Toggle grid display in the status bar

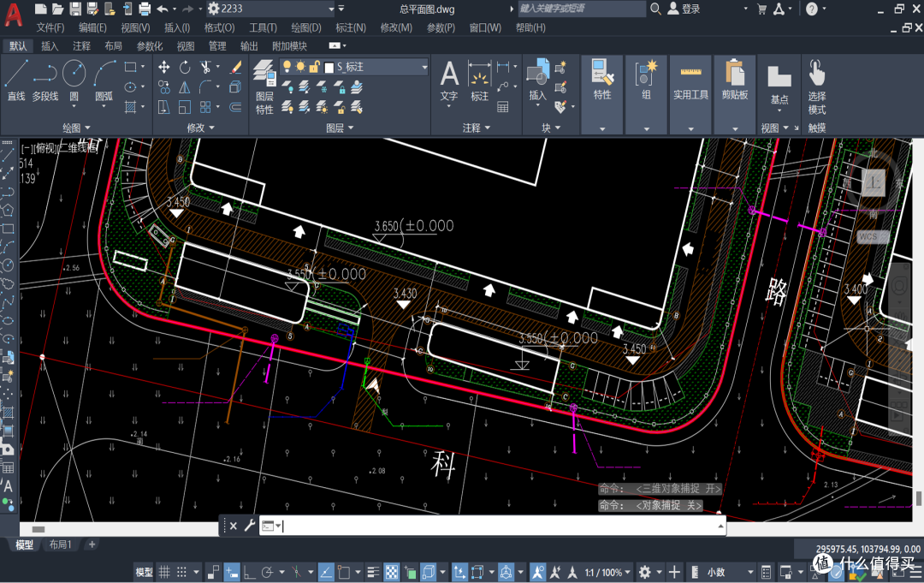164,572
